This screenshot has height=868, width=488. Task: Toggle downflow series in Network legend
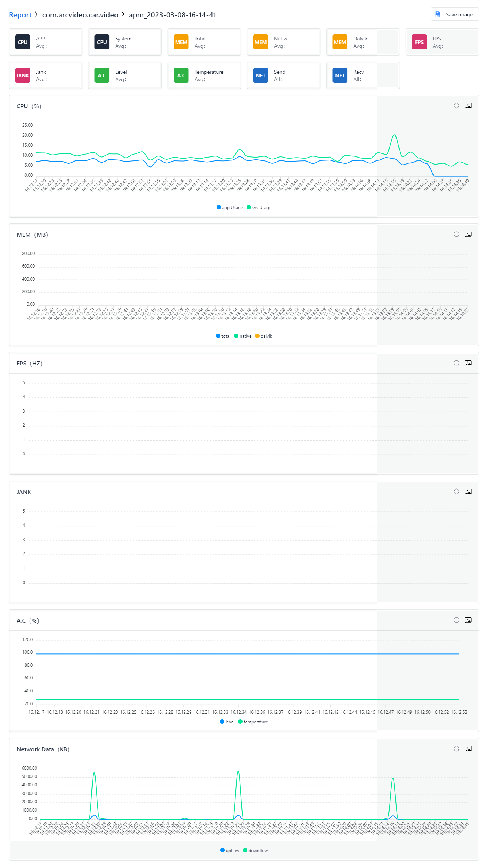255,851
